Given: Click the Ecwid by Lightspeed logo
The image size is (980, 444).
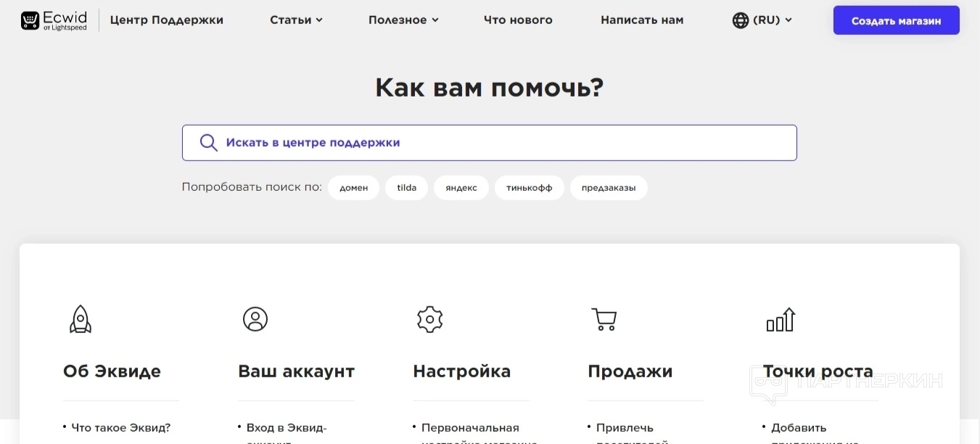Looking at the screenshot, I should 54,20.
